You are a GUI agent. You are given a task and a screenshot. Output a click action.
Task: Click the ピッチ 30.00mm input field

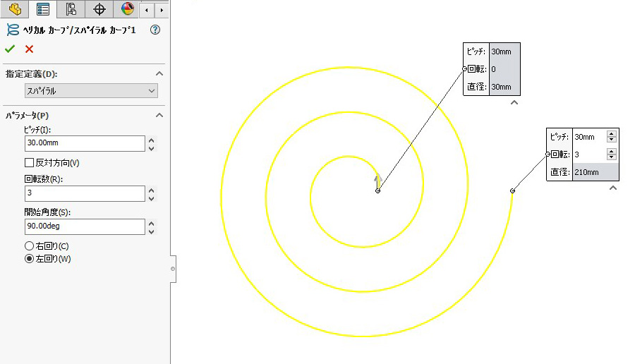84,143
